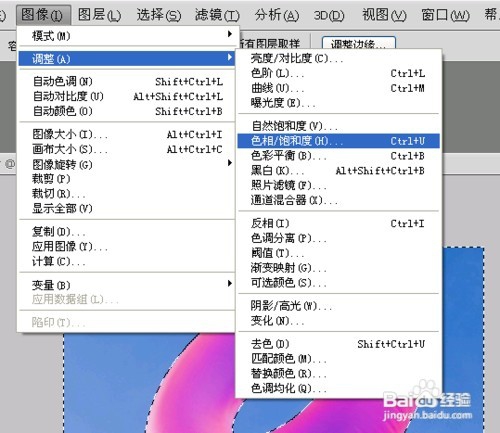This screenshot has height=433, width=500.
Task: Expand the 模式(M) submenu
Action: (x=127, y=36)
